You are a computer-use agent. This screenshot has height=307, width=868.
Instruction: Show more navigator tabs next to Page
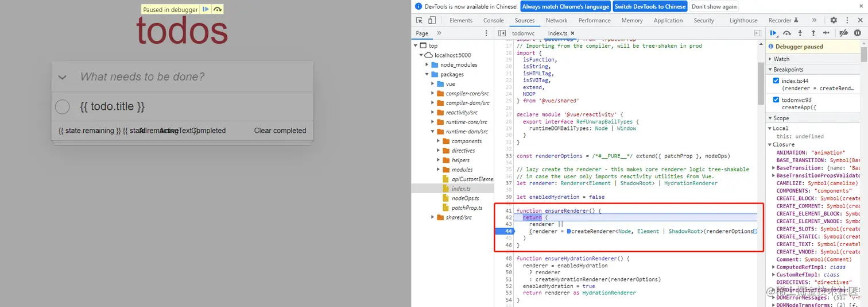(439, 33)
